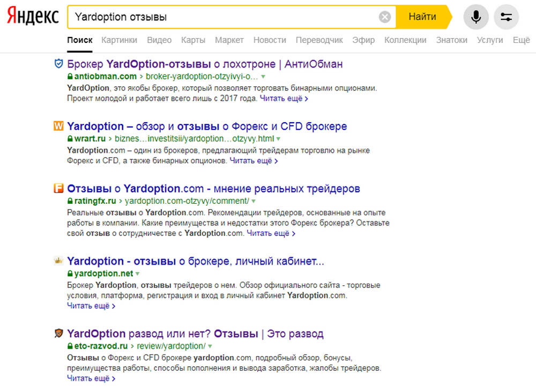The image size is (536, 392).
Task: Click the ratingfx.ru F favicon
Action: point(58,188)
